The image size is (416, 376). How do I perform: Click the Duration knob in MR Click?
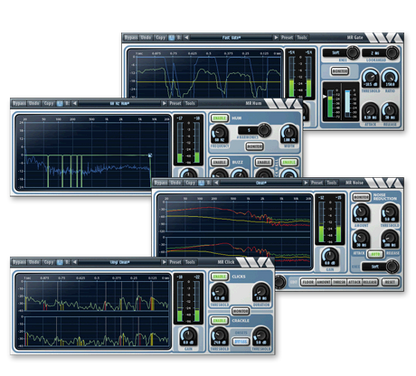pyautogui.click(x=261, y=292)
